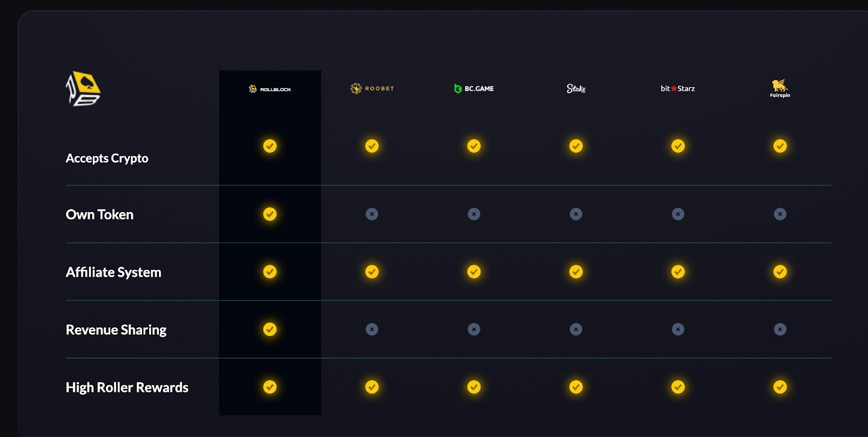
Task: Open the BC.GAME logo
Action: click(x=474, y=88)
